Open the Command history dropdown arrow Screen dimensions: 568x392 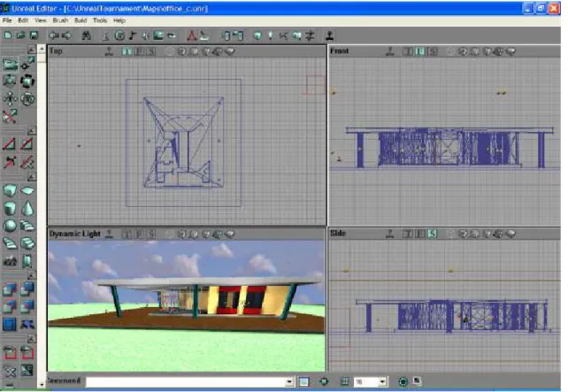[x=289, y=382]
